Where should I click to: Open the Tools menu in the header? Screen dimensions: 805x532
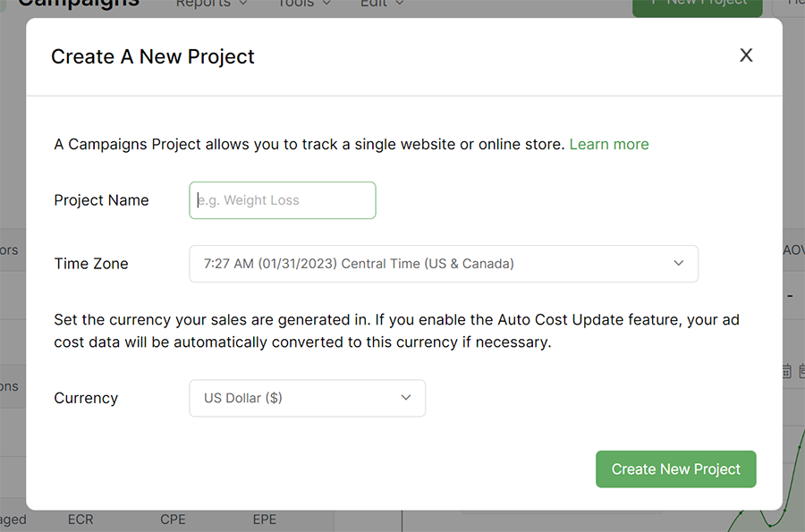point(303,4)
